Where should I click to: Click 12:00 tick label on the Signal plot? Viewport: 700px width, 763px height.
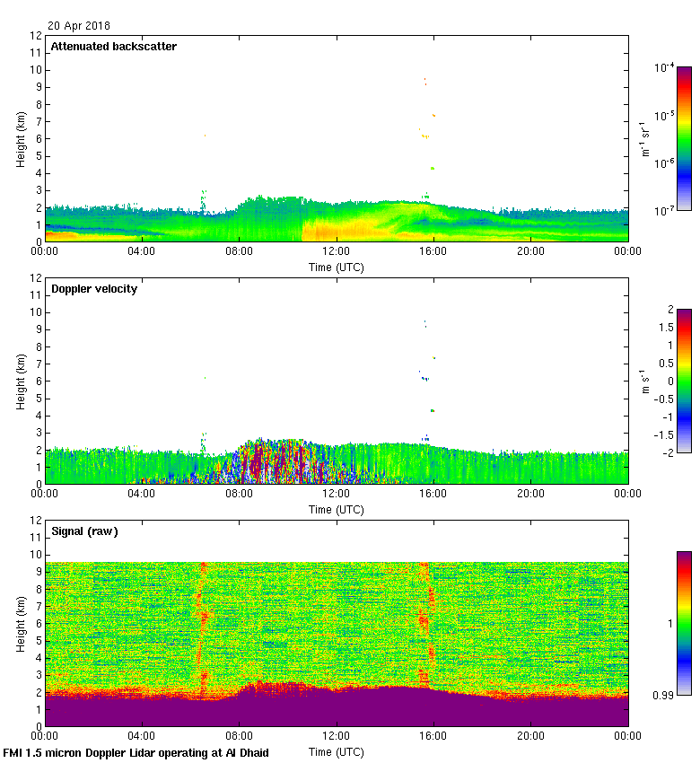[337, 737]
